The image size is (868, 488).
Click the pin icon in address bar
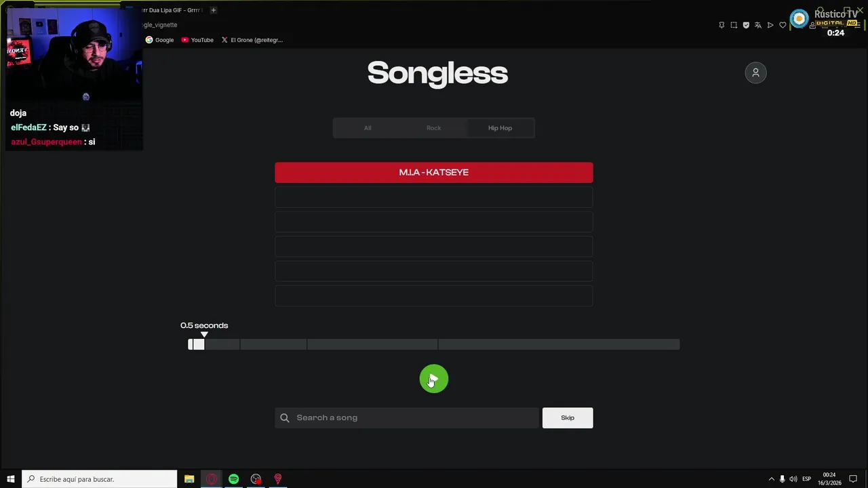722,25
